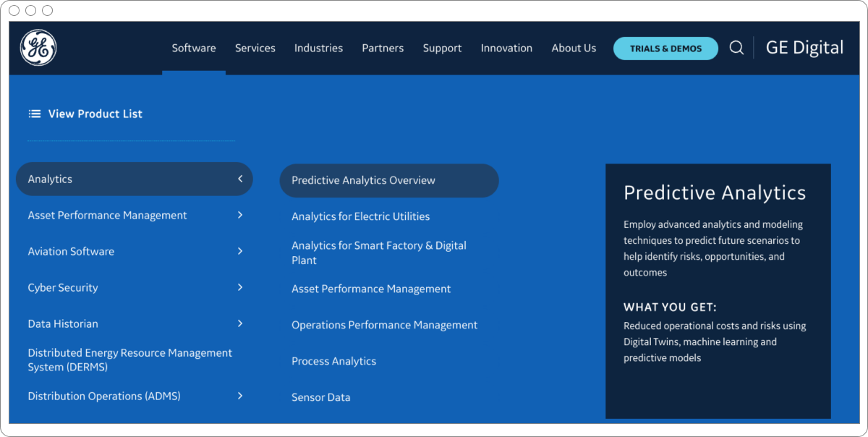This screenshot has width=868, height=437.
Task: Open the Software menu
Action: tap(194, 48)
